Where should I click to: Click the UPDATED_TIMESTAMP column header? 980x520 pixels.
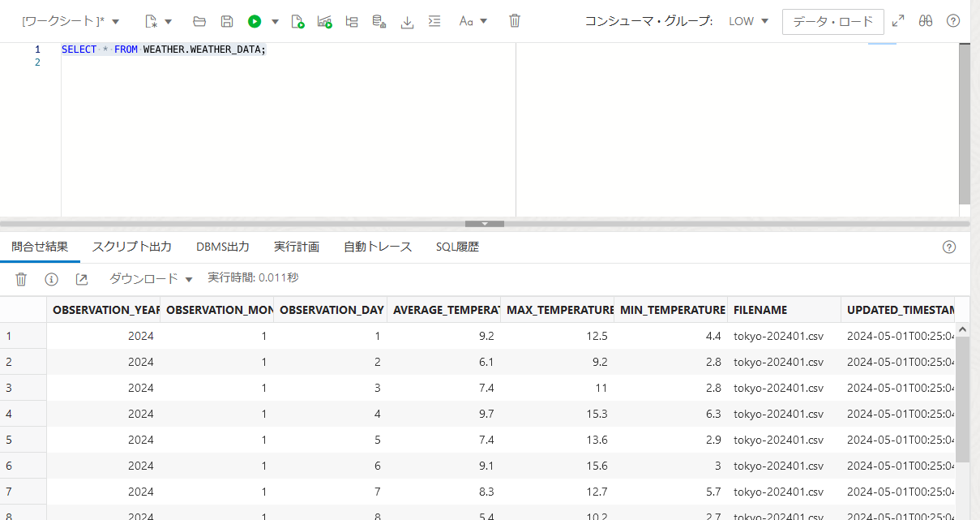898,310
